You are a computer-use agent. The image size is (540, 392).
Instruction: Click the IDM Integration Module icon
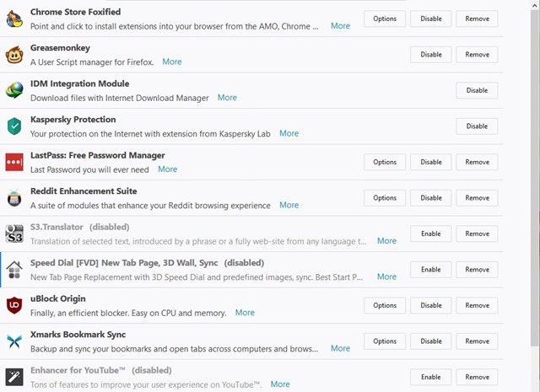(x=14, y=90)
